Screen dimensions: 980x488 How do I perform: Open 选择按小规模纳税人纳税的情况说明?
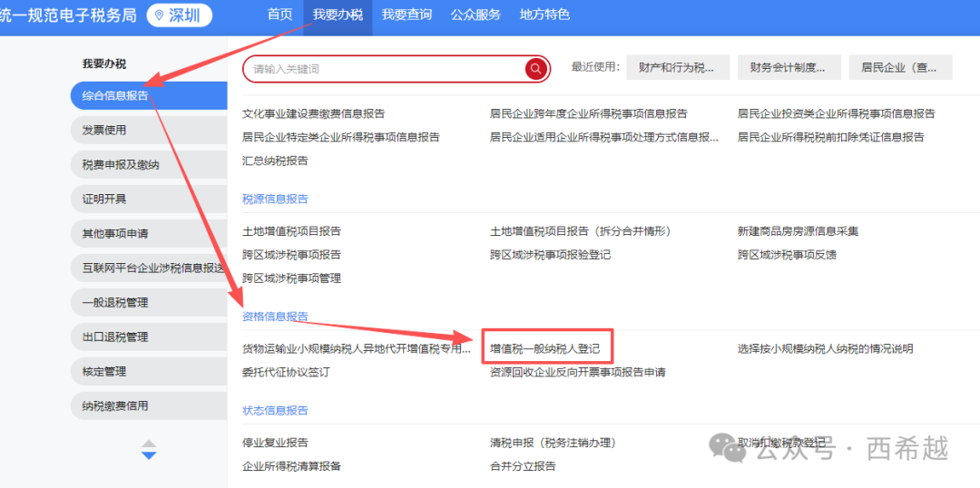825,348
